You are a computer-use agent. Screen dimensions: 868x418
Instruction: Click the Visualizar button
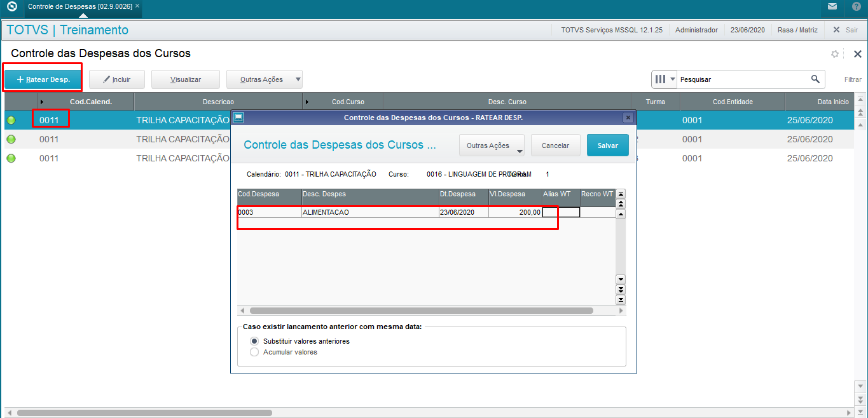[186, 79]
